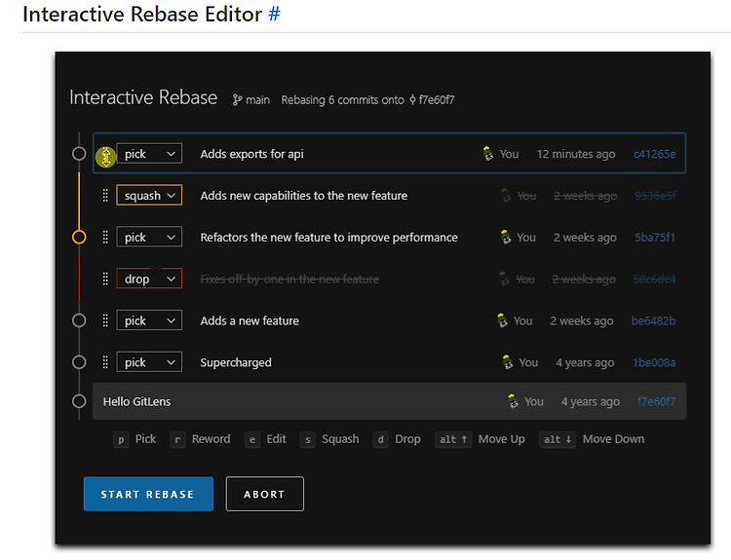Click the main branch name in the header

[258, 100]
